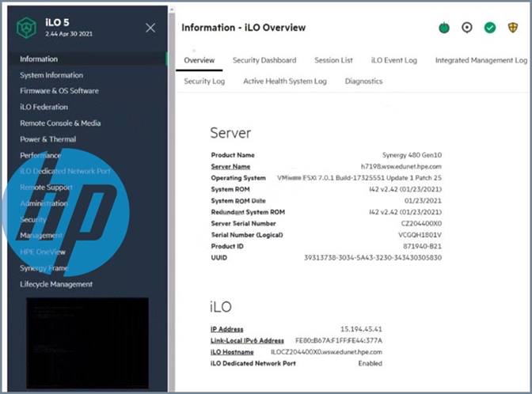Open the remote console thumbnail preview
Image resolution: width=532 pixels, height=394 pixels.
pos(88,343)
